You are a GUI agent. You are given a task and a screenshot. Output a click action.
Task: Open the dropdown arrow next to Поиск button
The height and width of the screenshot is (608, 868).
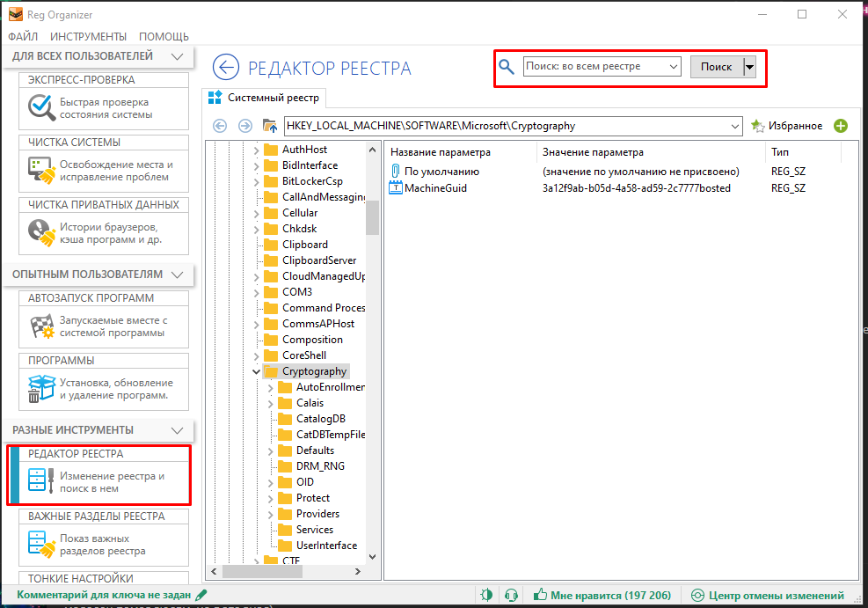pyautogui.click(x=749, y=67)
